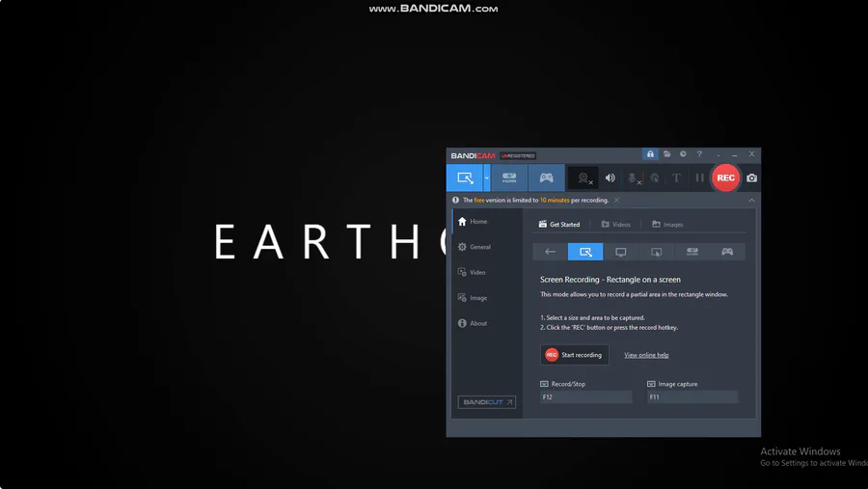Take a screenshot with the camera icon
This screenshot has height=489, width=868.
[751, 177]
